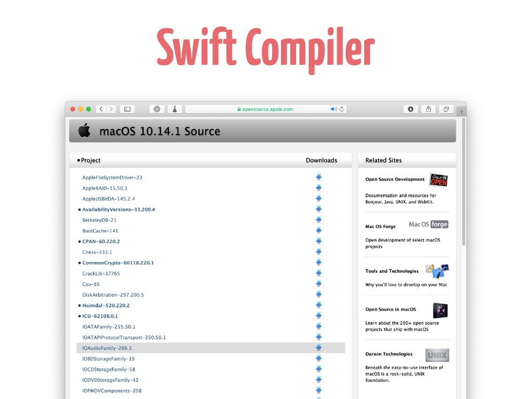This screenshot has height=399, width=532.
Task: Download IOBDStorageFamily-19 via its arrow icon
Action: (x=318, y=358)
